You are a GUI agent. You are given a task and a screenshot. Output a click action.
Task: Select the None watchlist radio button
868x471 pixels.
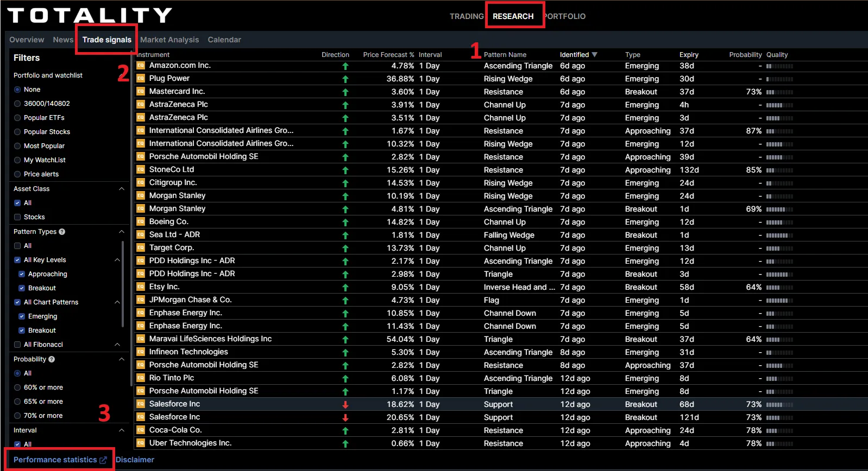(17, 90)
